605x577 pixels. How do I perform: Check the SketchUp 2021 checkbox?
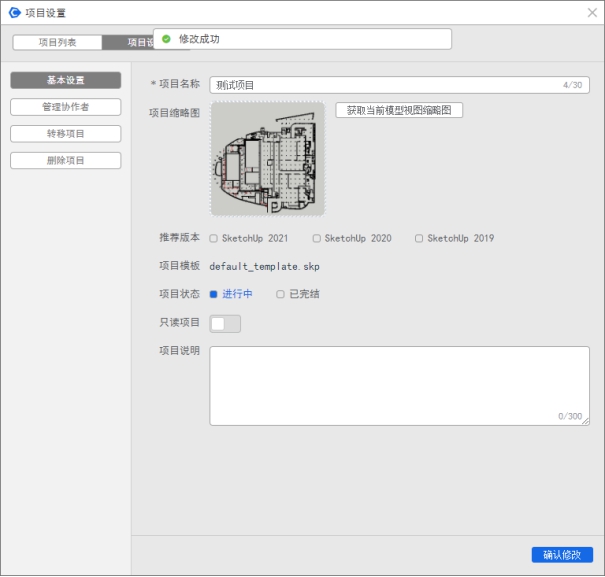(x=214, y=239)
